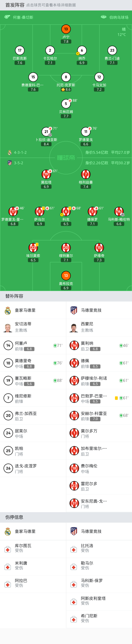Tap 马科斯-略伦特 number 14 jersey
The width and height of the screenshot is (132, 644).
pos(119,212)
